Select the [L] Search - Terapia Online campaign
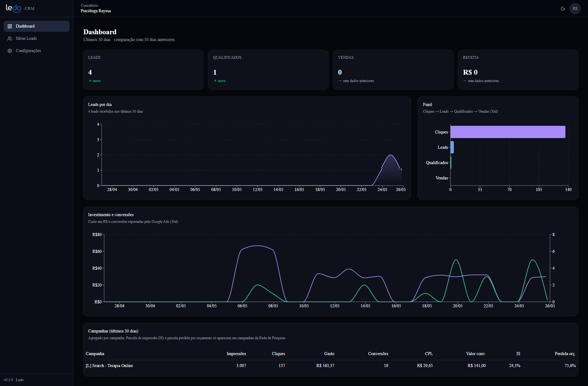Image resolution: width=588 pixels, height=386 pixels. (109, 365)
